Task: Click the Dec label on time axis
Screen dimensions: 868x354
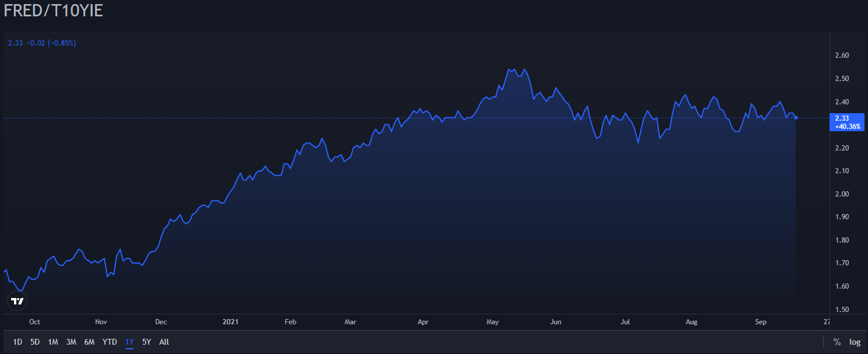Action: click(162, 322)
